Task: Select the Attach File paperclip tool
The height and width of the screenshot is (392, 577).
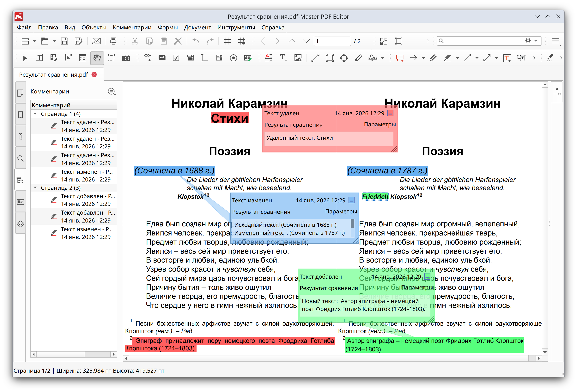Action: pos(434,58)
